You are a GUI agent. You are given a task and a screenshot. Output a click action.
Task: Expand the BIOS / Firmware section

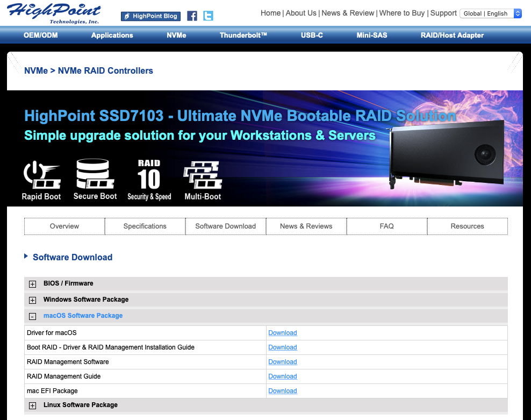pyautogui.click(x=32, y=284)
